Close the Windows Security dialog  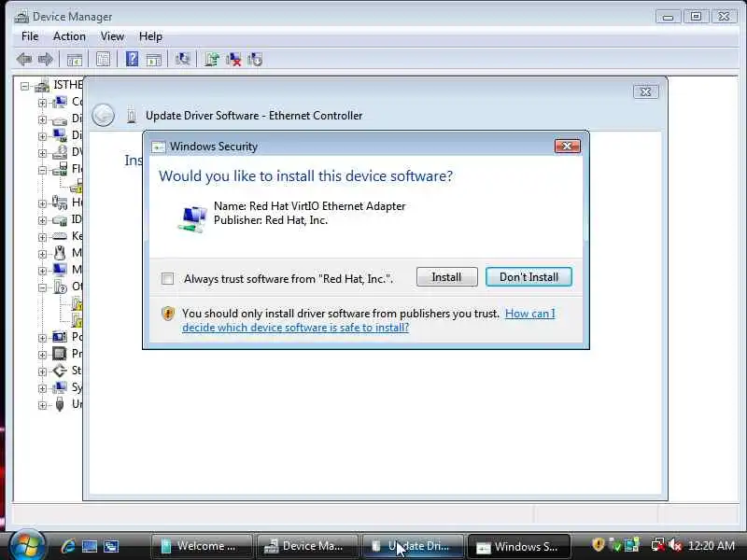click(x=568, y=147)
